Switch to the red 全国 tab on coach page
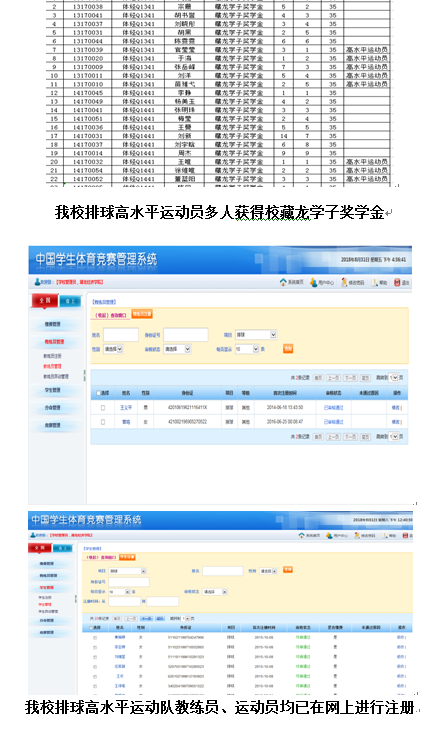The height and width of the screenshot is (729, 443). pyautogui.click(x=45, y=301)
